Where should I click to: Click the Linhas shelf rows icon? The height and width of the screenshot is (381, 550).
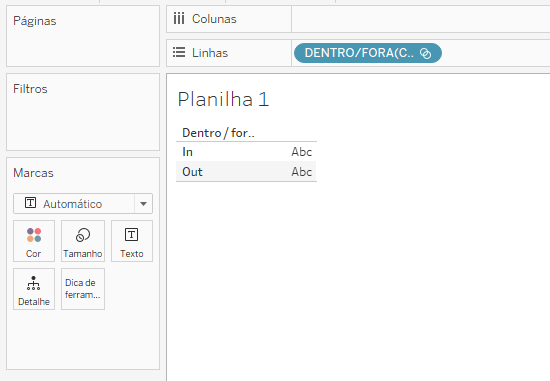pyautogui.click(x=179, y=53)
